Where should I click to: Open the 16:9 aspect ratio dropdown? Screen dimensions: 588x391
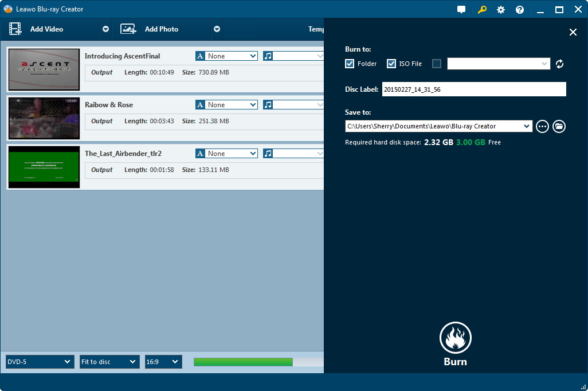click(x=163, y=362)
